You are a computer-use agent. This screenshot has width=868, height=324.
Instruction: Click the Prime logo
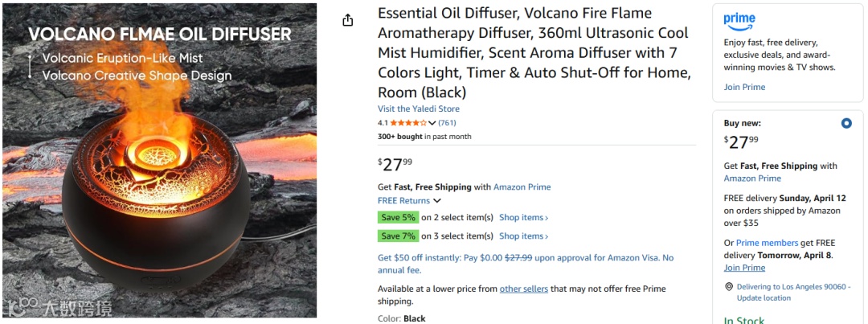[x=739, y=21]
